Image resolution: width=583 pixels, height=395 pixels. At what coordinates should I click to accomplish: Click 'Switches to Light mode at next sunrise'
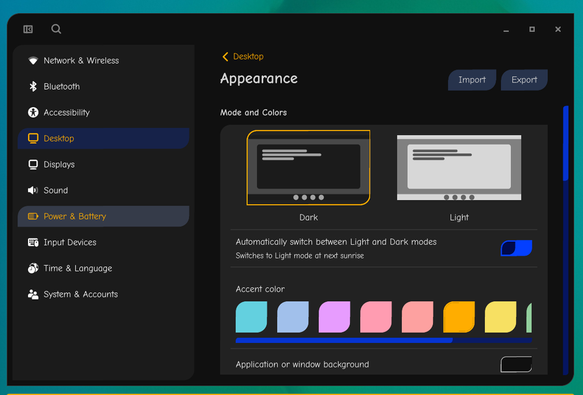tap(300, 256)
